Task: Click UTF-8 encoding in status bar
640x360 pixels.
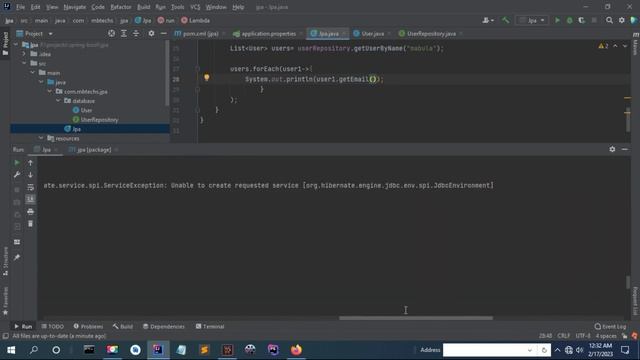Action: [583, 336]
